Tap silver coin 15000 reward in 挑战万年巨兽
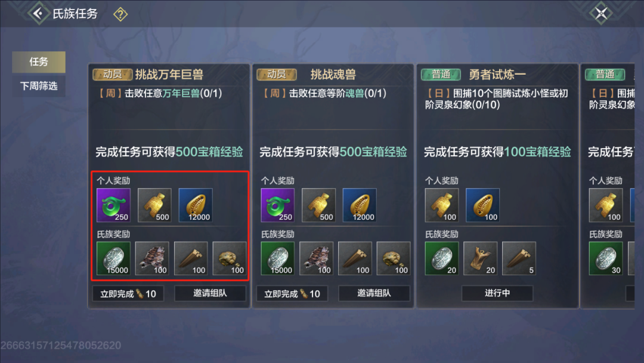This screenshot has width=644, height=363. tap(113, 259)
